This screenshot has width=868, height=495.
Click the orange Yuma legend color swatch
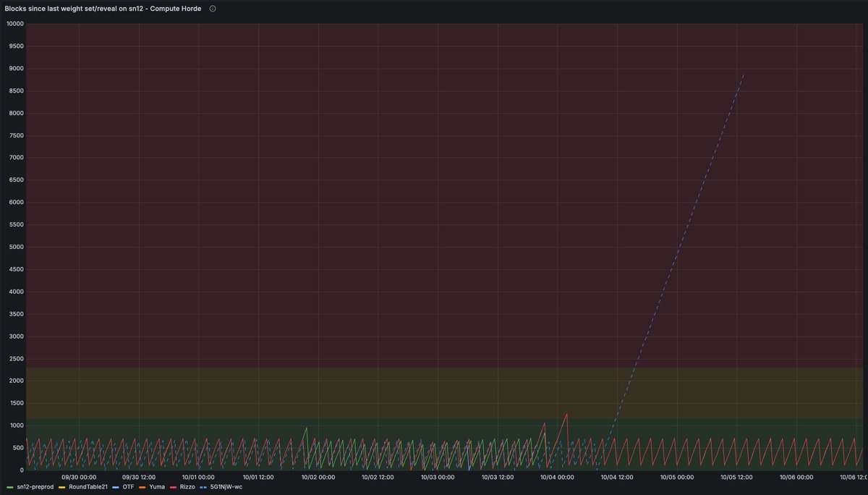pyautogui.click(x=144, y=488)
